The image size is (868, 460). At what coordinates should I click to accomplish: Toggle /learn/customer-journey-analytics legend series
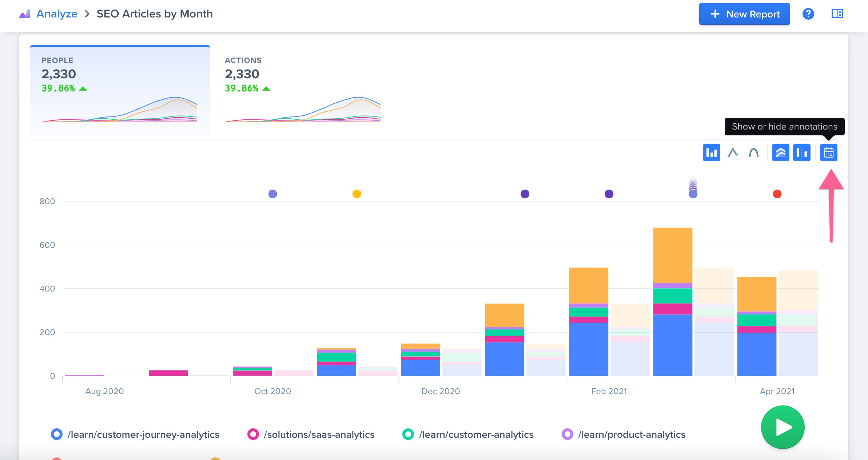(x=135, y=434)
